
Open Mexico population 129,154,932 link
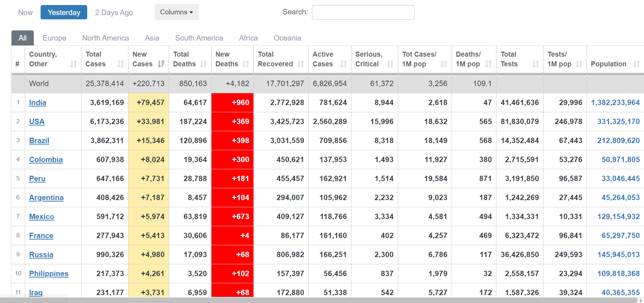pos(619,217)
